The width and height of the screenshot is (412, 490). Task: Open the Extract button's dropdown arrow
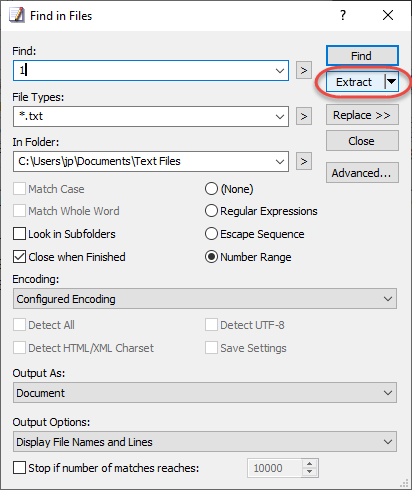(391, 82)
